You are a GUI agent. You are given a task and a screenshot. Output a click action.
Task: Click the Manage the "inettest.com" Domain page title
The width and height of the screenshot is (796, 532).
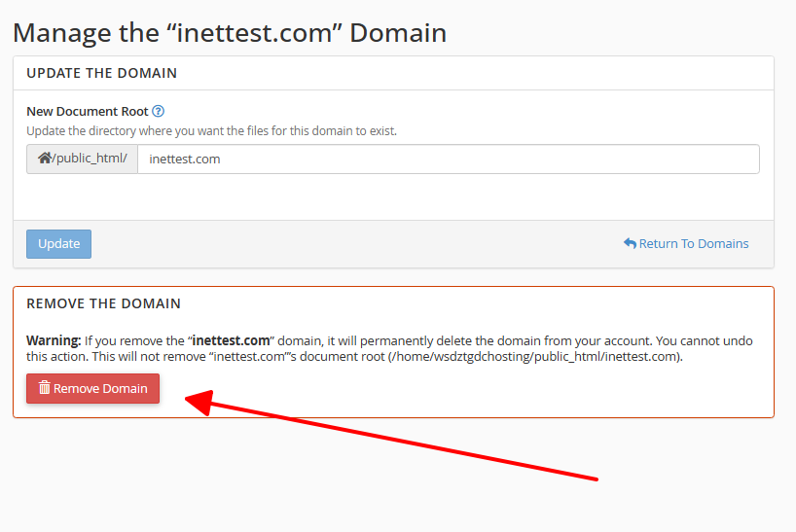230,33
